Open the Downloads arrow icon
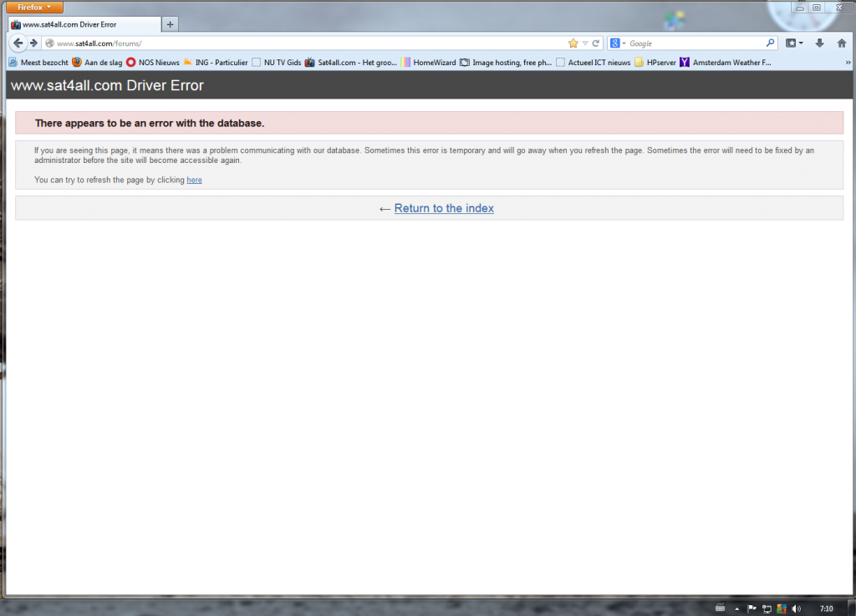The image size is (856, 616). (x=819, y=43)
